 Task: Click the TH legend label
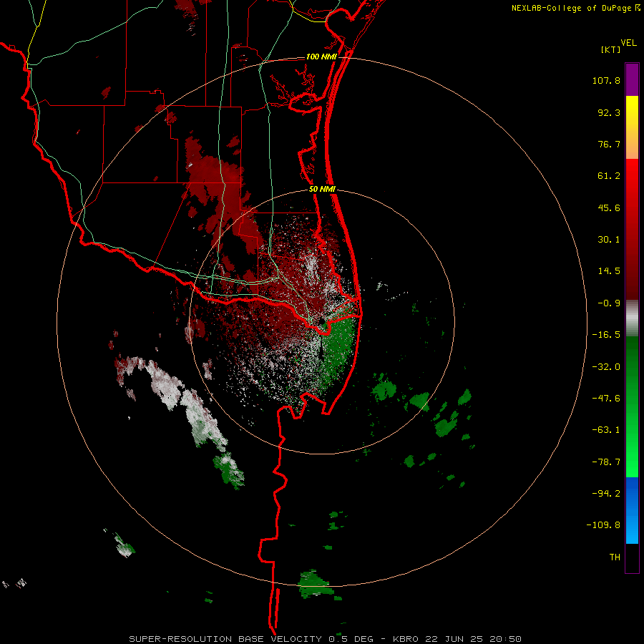[x=615, y=557]
